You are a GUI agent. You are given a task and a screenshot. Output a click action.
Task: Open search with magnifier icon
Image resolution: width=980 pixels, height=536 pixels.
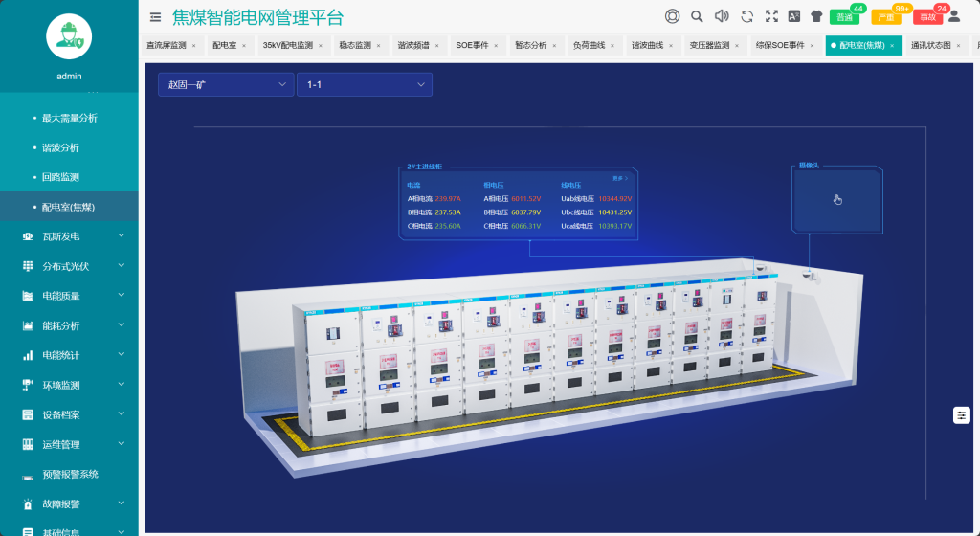[697, 17]
